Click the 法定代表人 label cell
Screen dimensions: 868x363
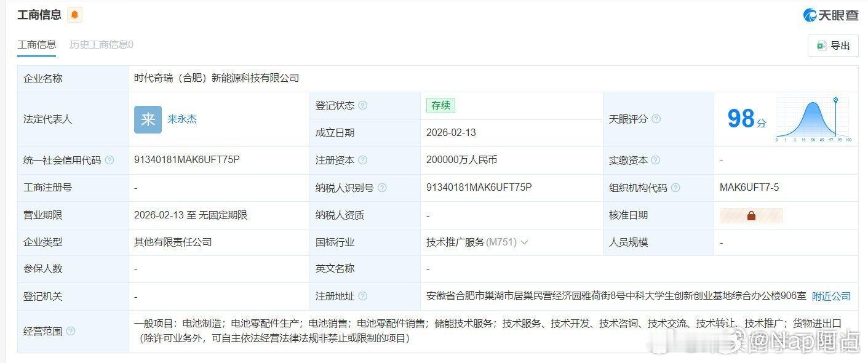(73, 119)
